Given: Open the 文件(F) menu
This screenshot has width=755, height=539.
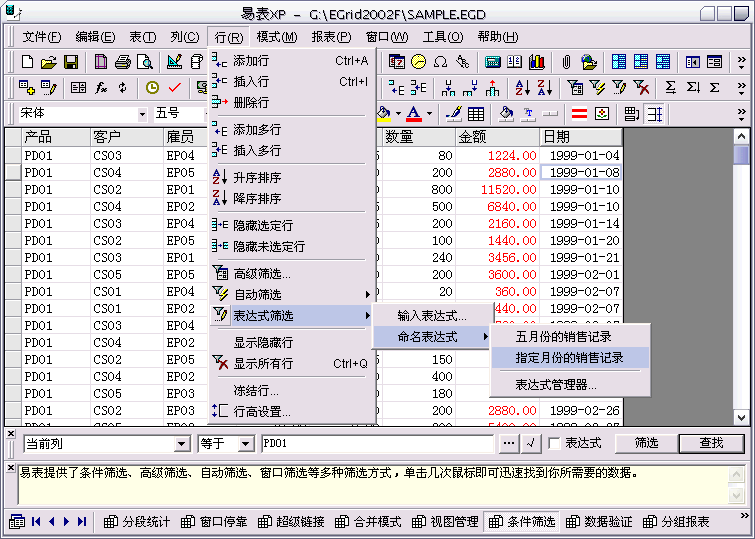Looking at the screenshot, I should click(42, 37).
